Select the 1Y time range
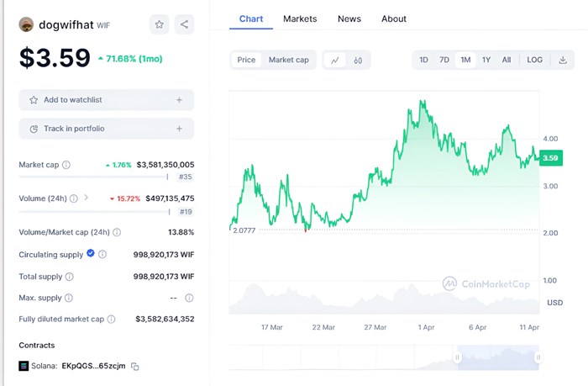This screenshot has height=386, width=588. click(486, 60)
